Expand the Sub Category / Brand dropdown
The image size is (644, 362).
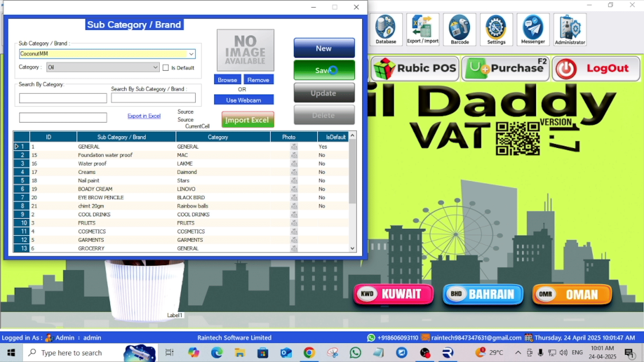coord(191,54)
